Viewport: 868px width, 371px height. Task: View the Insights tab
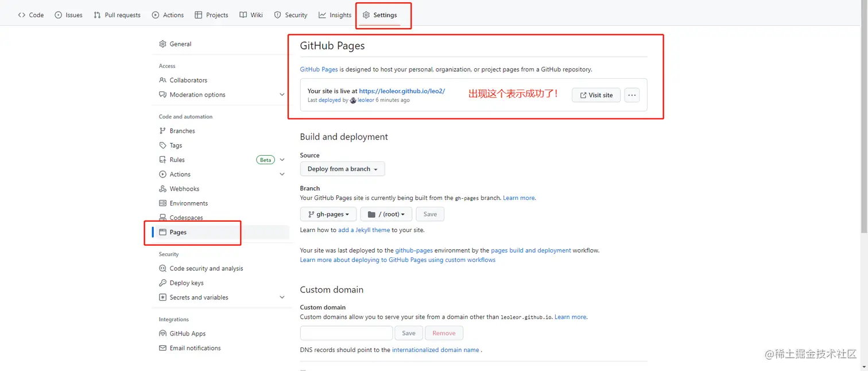click(335, 15)
